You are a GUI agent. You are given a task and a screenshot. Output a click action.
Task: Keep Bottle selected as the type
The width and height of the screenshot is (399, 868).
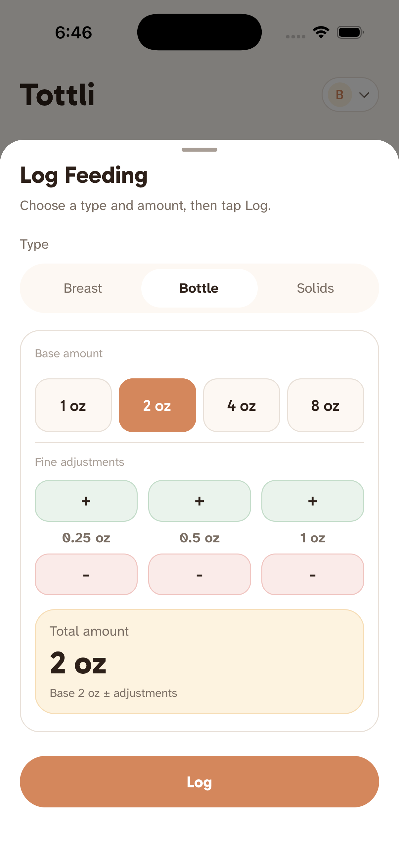point(199,288)
